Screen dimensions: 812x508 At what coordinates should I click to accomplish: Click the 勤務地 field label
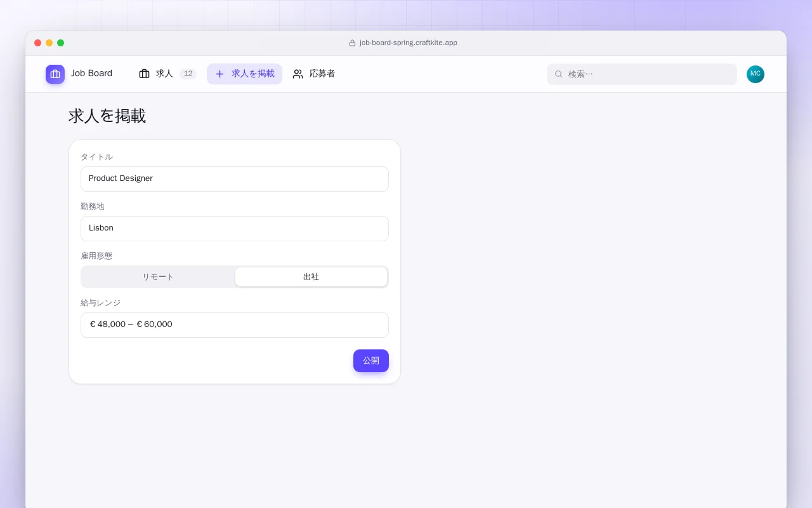[x=93, y=206]
